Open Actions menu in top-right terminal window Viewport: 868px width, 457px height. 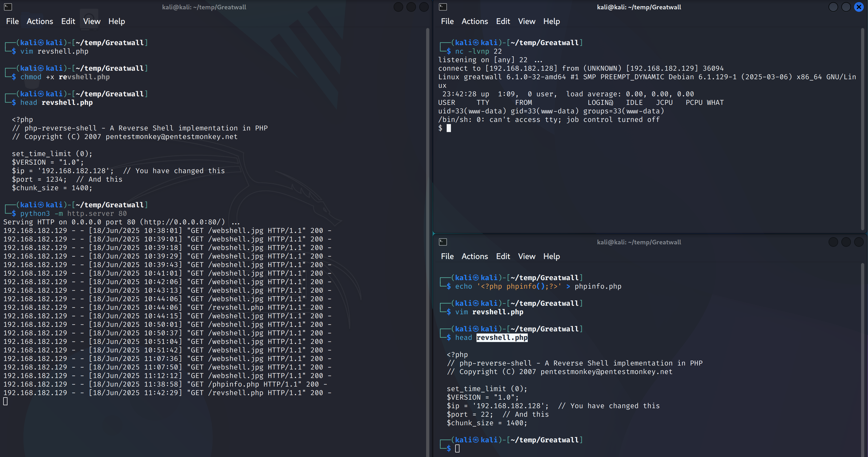point(474,21)
